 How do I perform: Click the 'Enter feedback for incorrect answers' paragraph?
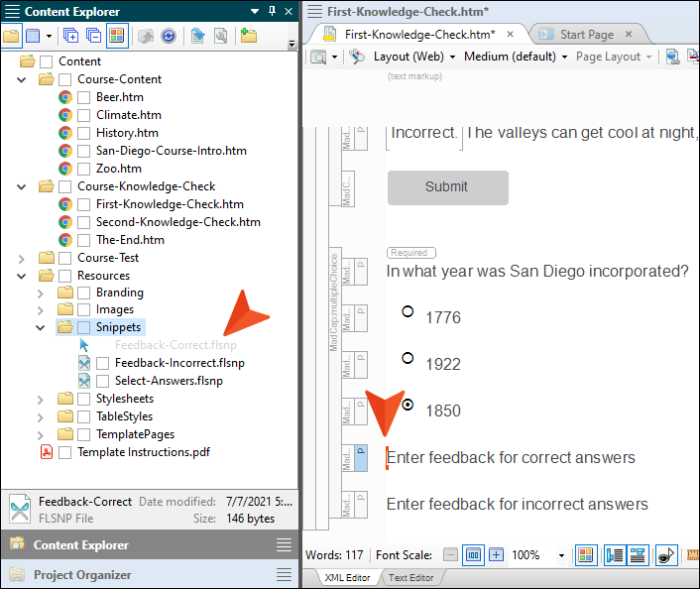click(x=517, y=504)
